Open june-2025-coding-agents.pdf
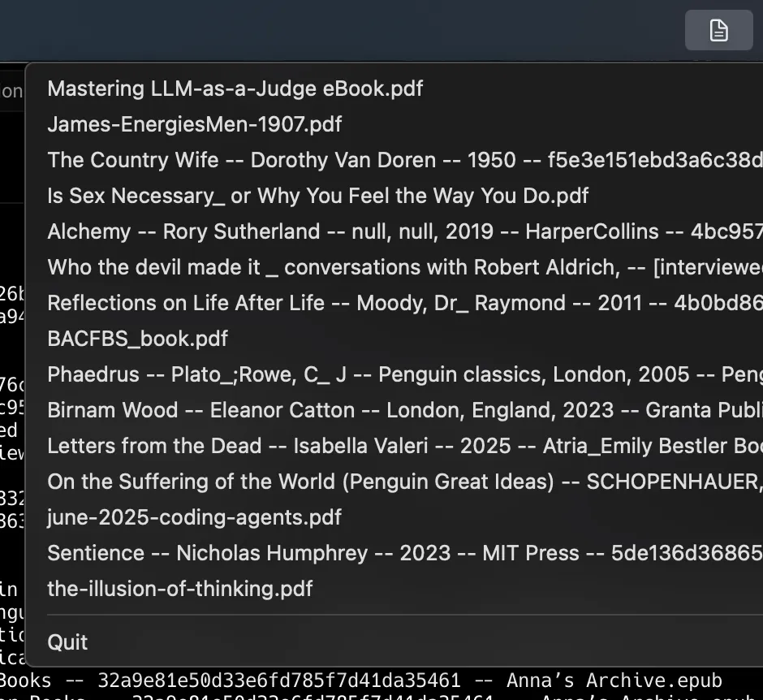Screen dimensions: 763x700 tap(395, 517)
